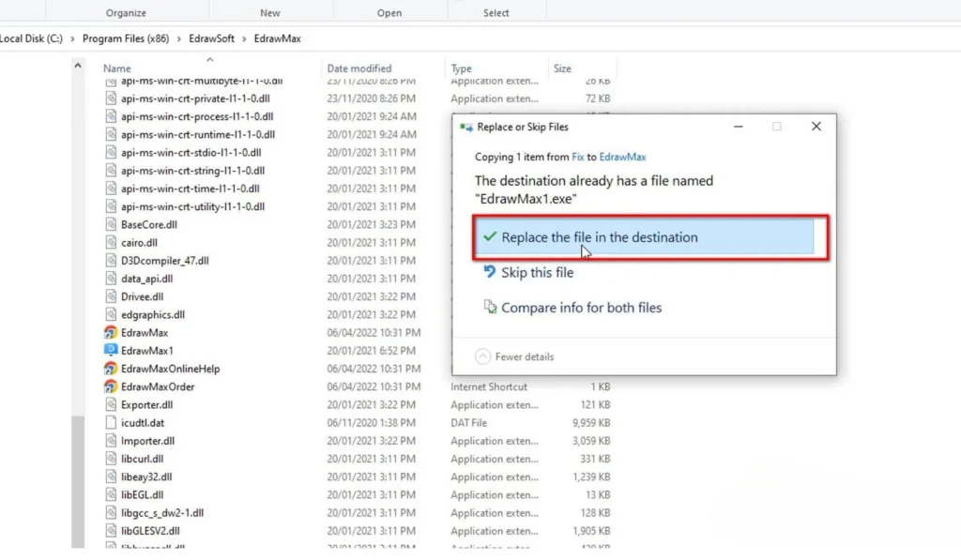
Task: Collapse the dialog with Fewer details
Action: point(515,356)
